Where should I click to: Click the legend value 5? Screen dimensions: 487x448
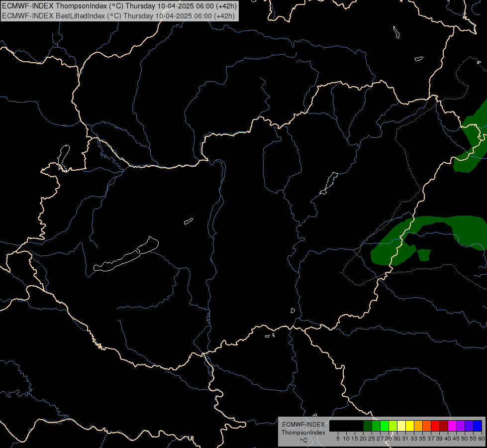coord(338,439)
